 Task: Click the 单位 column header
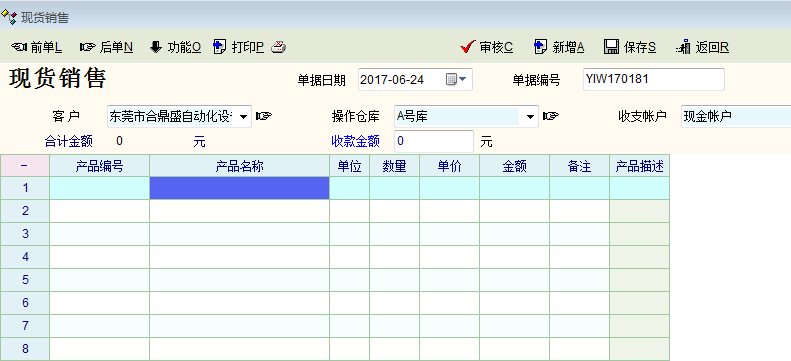pyautogui.click(x=350, y=166)
